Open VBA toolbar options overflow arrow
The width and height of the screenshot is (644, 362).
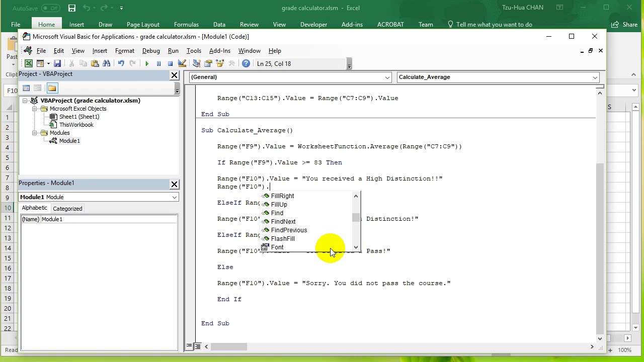point(349,64)
